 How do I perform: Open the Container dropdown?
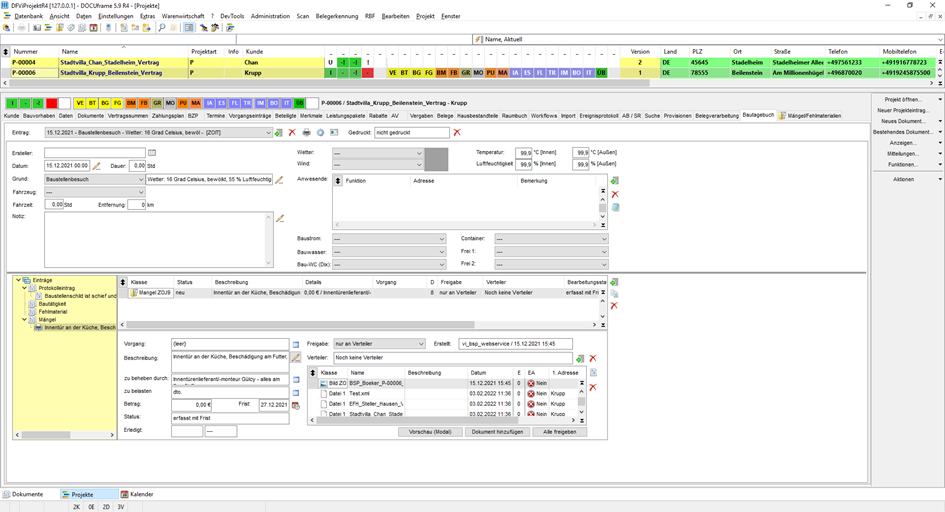(x=604, y=239)
